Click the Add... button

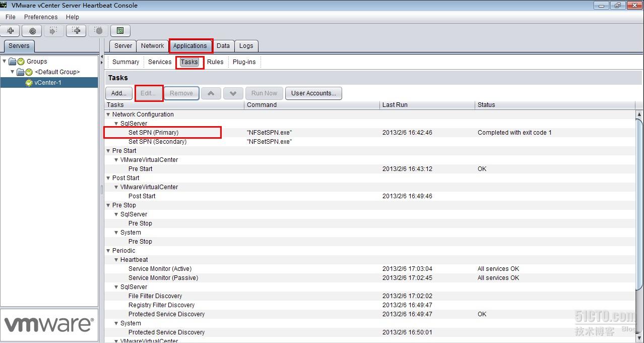click(119, 93)
